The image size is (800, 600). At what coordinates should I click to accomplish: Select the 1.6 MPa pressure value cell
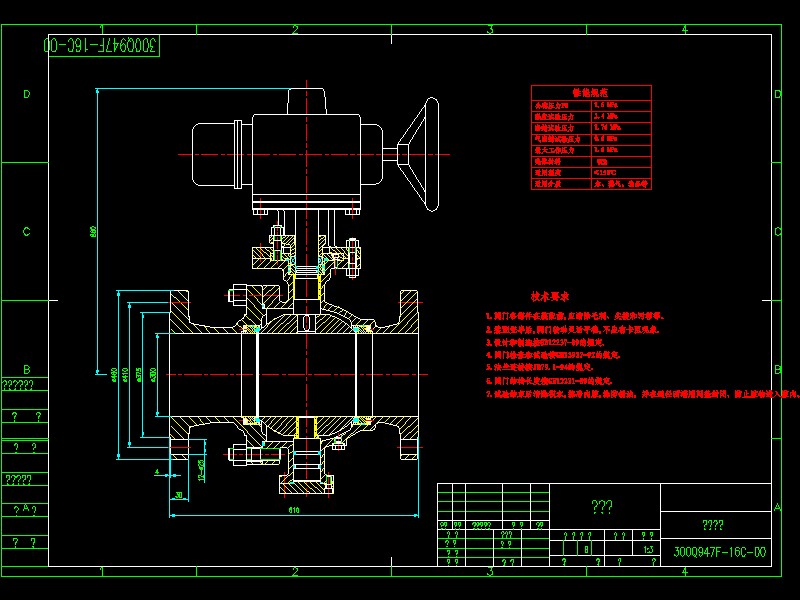point(605,105)
